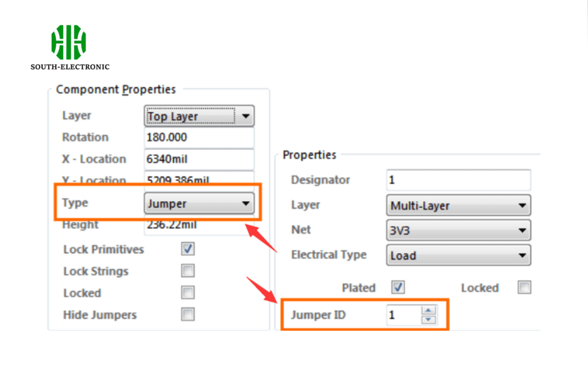The height and width of the screenshot is (374, 588).
Task: Click the Height value field
Action: (199, 225)
